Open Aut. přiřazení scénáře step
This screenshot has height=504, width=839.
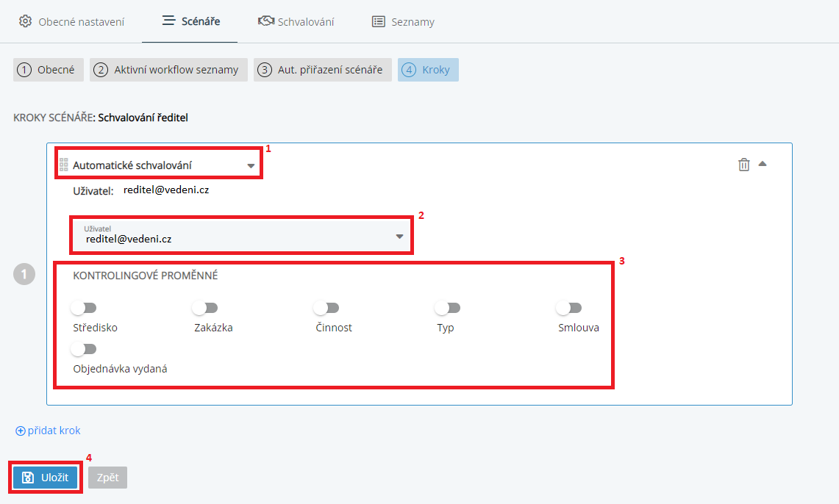(x=323, y=70)
